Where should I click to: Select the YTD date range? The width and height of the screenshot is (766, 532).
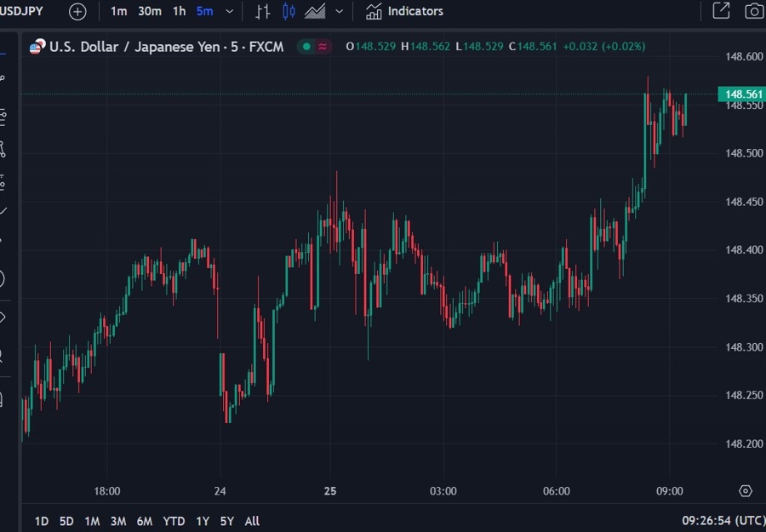click(174, 521)
